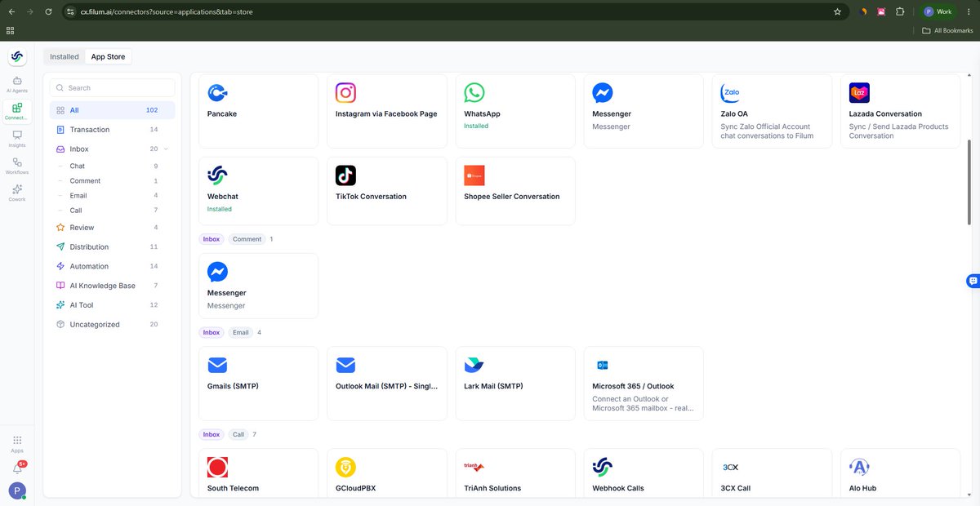Image resolution: width=980 pixels, height=506 pixels.
Task: Click the WhatsApp app icon
Action: coord(474,93)
